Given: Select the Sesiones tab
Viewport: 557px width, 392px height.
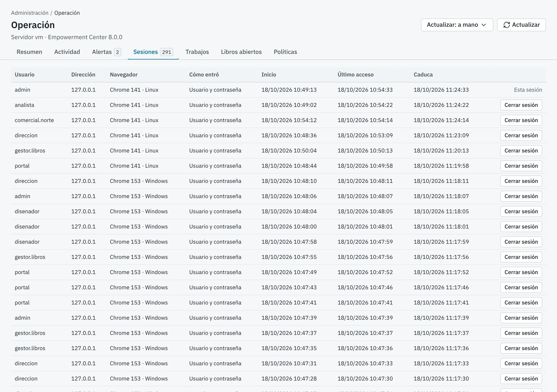Looking at the screenshot, I should pos(153,52).
